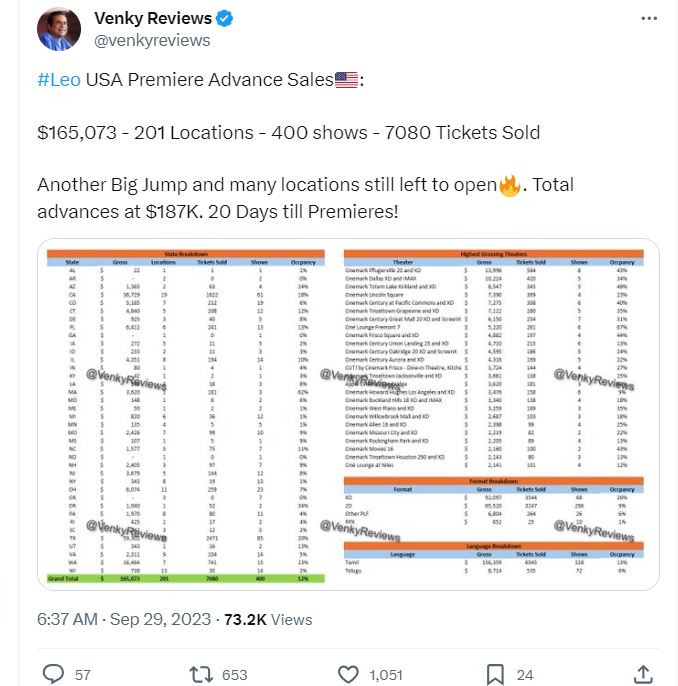Click the fire emoji in the tweet text
This screenshot has width=678, height=686.
510,186
